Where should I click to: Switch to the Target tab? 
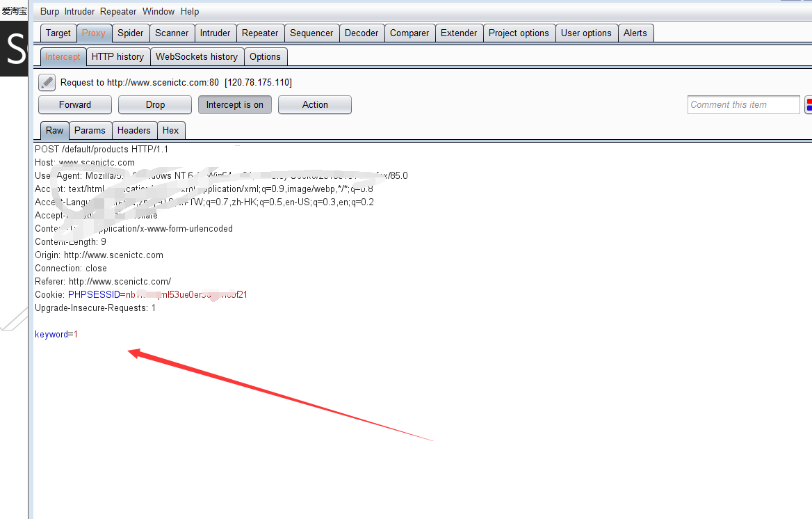click(58, 33)
